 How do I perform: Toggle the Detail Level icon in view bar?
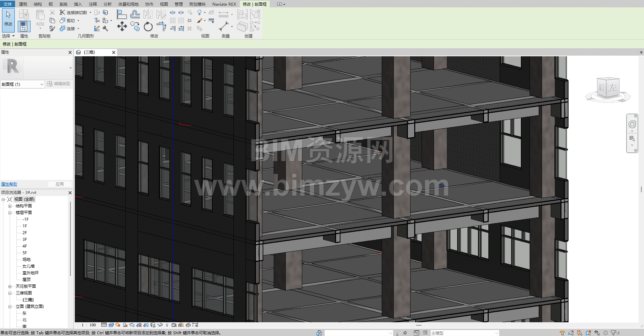(x=104, y=325)
